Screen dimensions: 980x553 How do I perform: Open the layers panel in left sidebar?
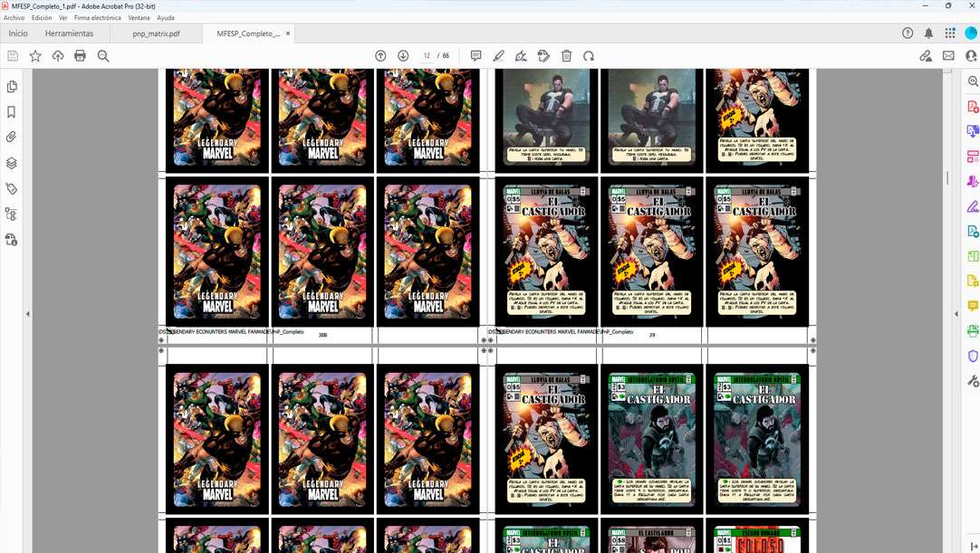11,163
